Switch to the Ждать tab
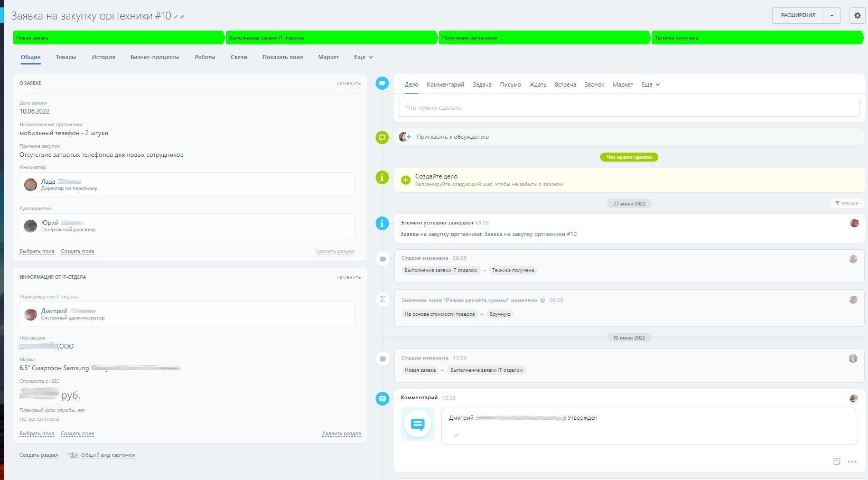Screen dimensions: 868x480 [538, 84]
